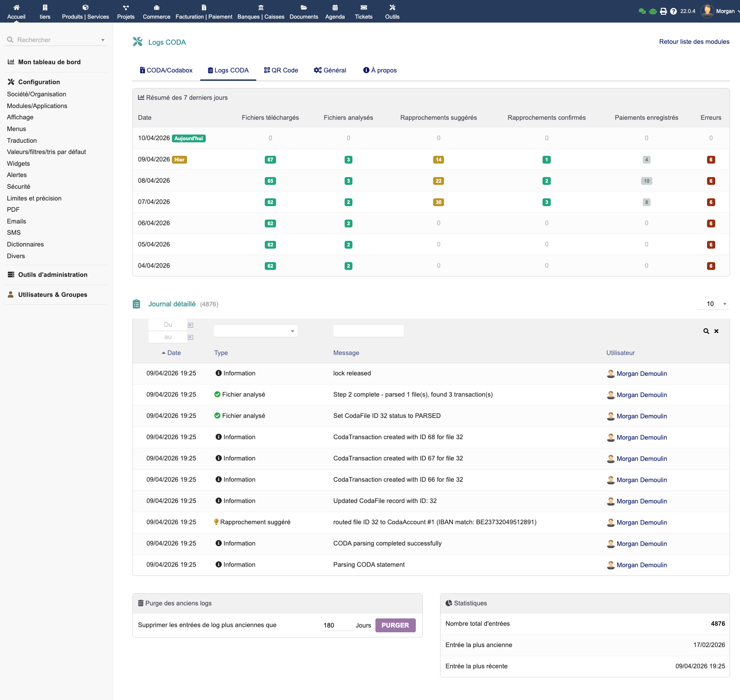Screen dimensions: 740x700
Task: Clear filters with the X icon
Action: 716,331
